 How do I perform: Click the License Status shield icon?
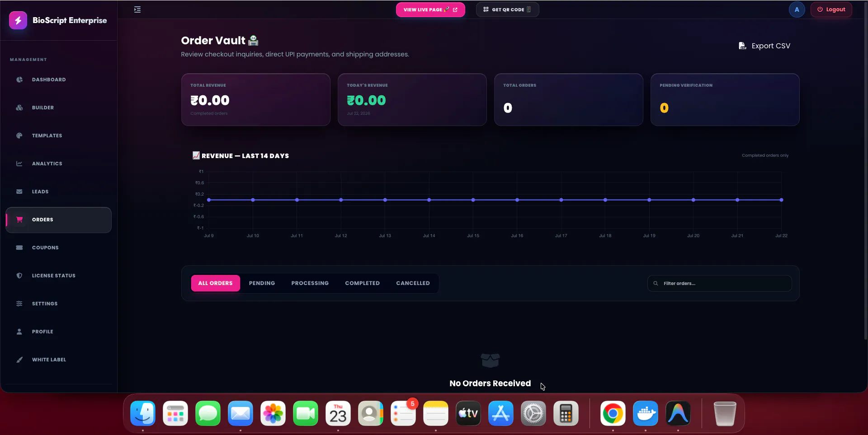point(19,276)
